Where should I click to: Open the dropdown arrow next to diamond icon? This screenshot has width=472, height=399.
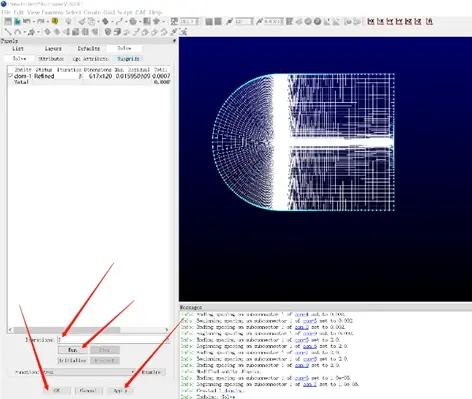click(112, 22)
